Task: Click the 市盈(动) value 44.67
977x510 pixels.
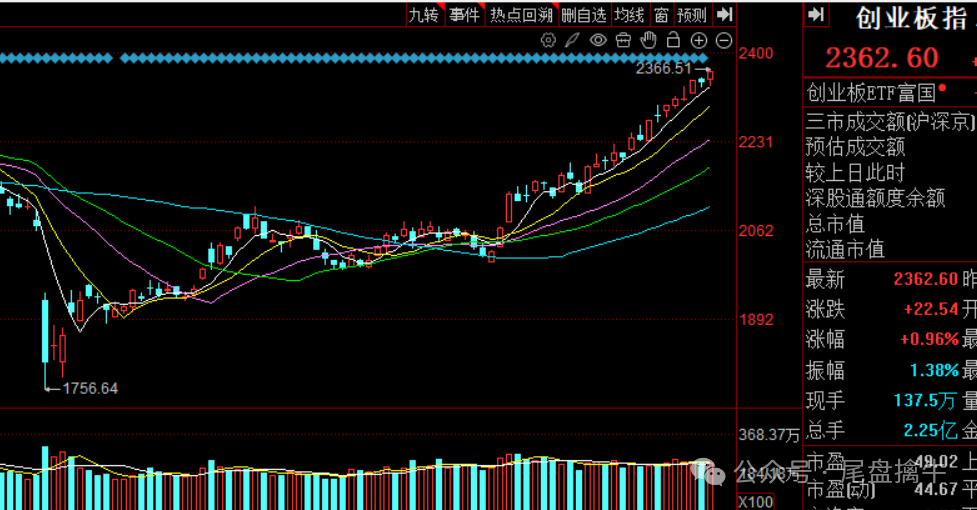Action: pos(936,489)
